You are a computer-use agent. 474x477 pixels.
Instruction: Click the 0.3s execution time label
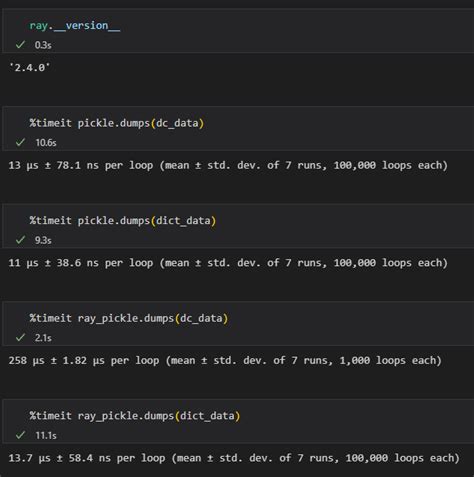(x=43, y=45)
